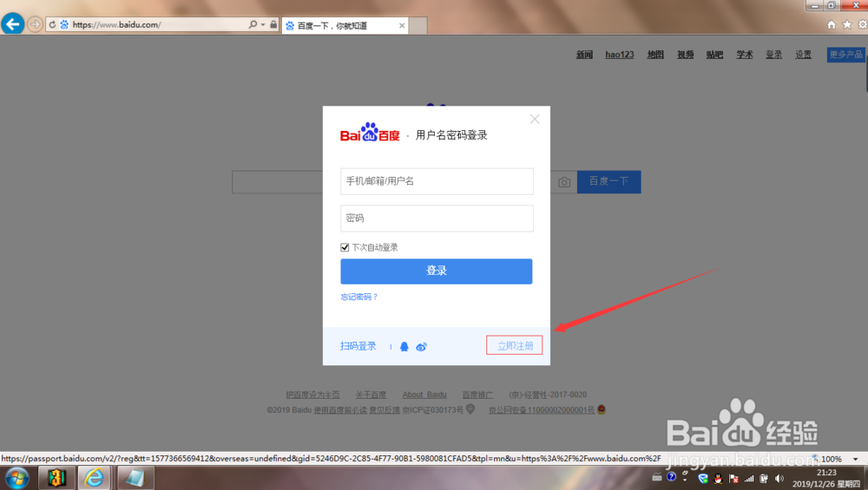Open the 新闻 navigation link
The image size is (868, 490).
(x=584, y=54)
